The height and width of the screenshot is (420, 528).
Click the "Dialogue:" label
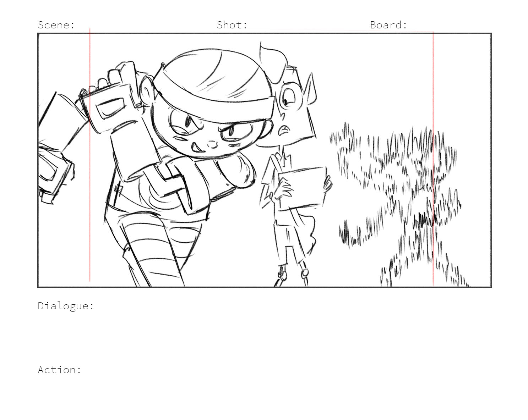coord(66,306)
